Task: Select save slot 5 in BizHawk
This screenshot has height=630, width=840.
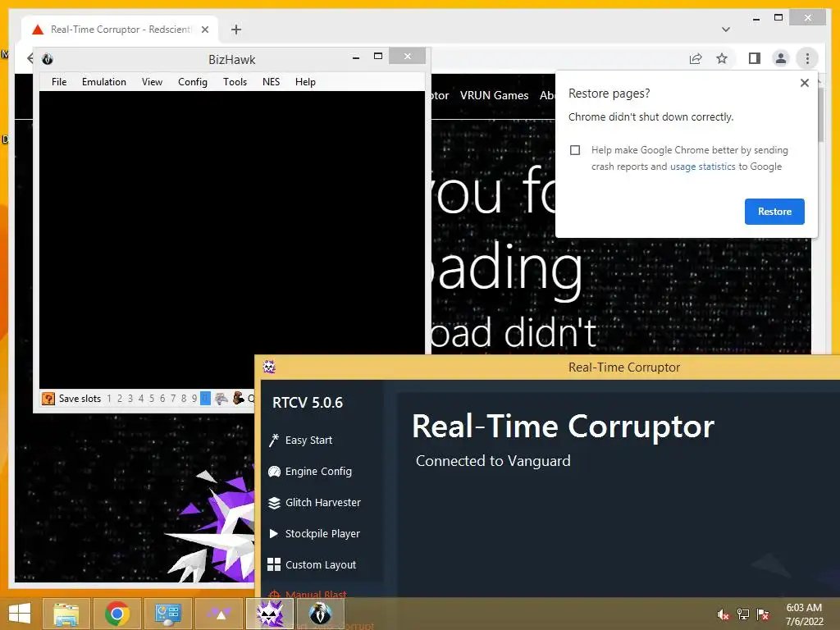Action: click(152, 399)
